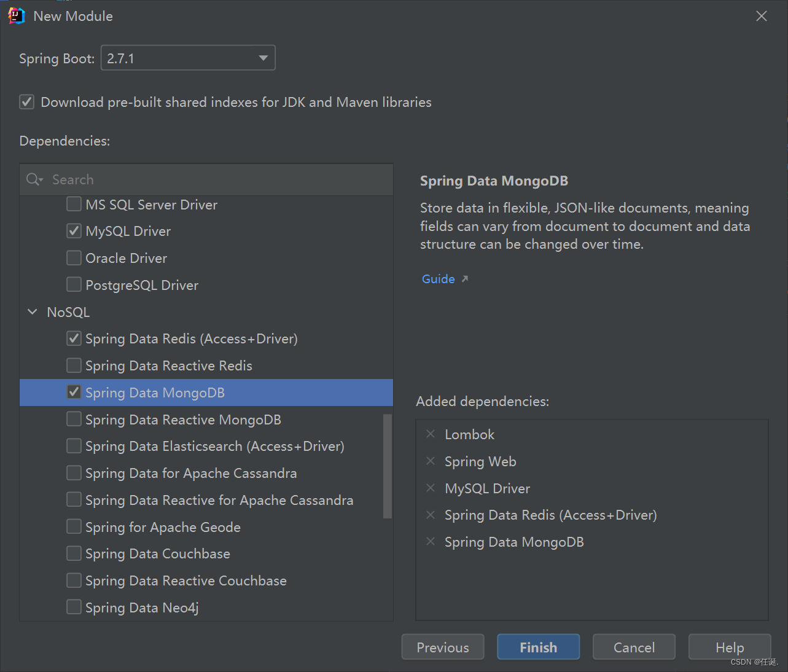Image resolution: width=788 pixels, height=672 pixels.
Task: Remove MySQL Driver from added dependencies
Action: coord(431,488)
